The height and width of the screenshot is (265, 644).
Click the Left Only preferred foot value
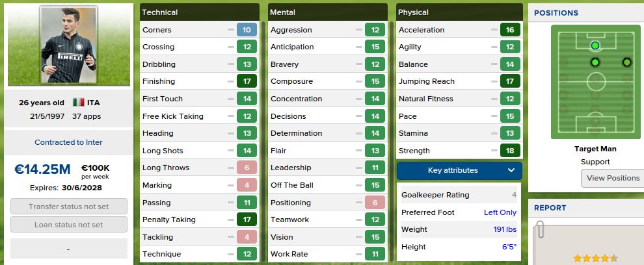click(500, 212)
